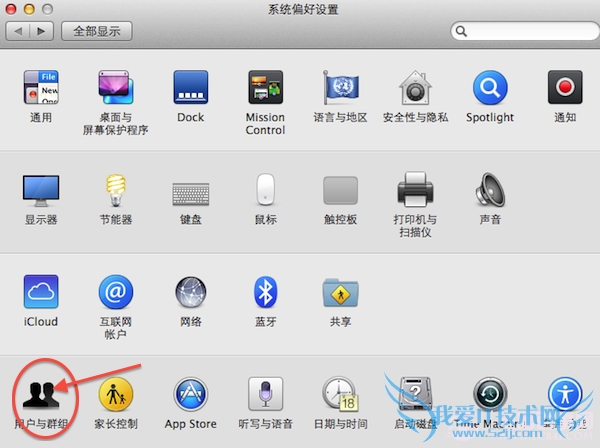Open 声音 (Sound) preferences
This screenshot has height=448, width=600.
pyautogui.click(x=490, y=190)
